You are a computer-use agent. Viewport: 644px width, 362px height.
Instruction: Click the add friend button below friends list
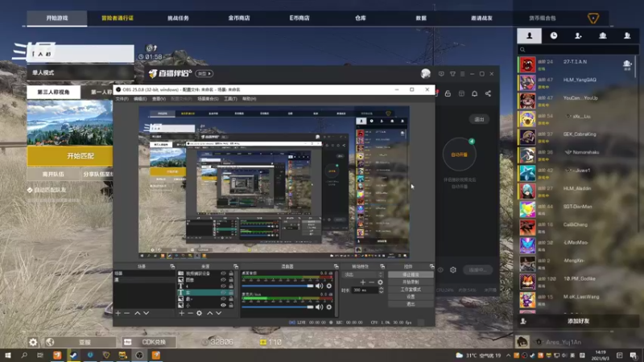(577, 321)
